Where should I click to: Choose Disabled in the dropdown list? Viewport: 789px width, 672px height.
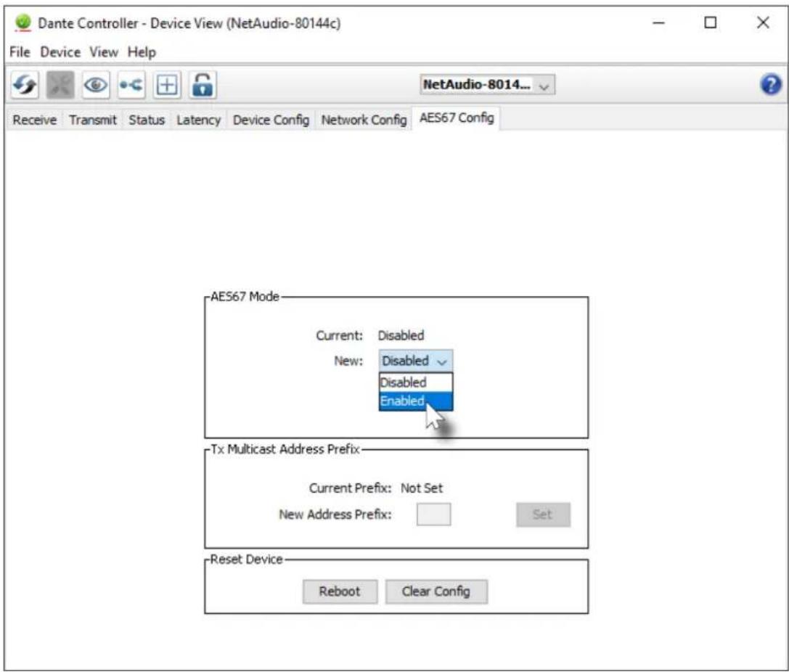tap(416, 382)
